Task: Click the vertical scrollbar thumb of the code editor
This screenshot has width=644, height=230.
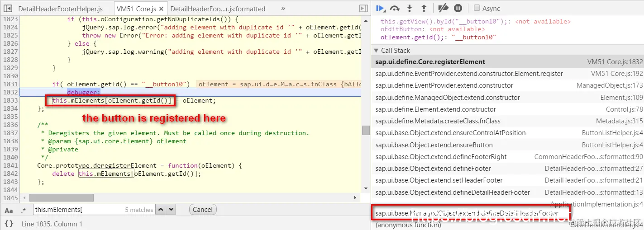Action: (x=366, y=130)
